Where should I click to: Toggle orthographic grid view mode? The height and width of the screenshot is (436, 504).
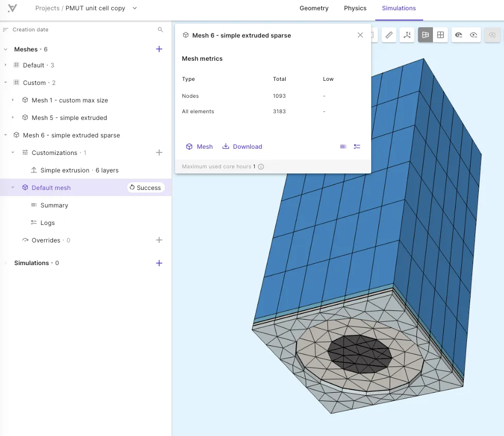click(x=440, y=34)
